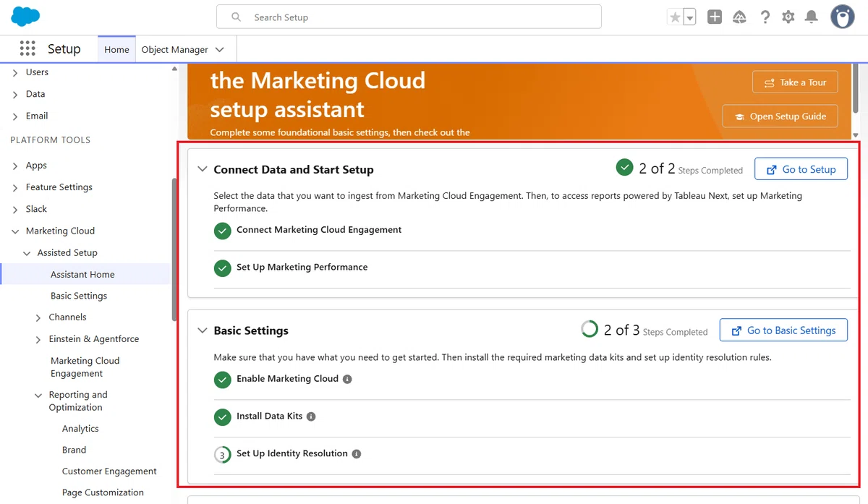This screenshot has width=868, height=504.
Task: Click the Search Setup input field
Action: 409,17
